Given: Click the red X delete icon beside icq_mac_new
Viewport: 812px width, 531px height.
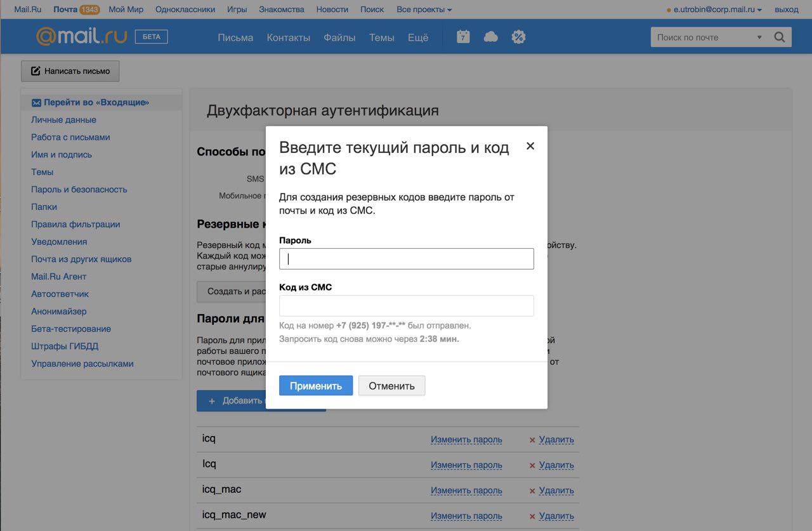Looking at the screenshot, I should coord(532,516).
